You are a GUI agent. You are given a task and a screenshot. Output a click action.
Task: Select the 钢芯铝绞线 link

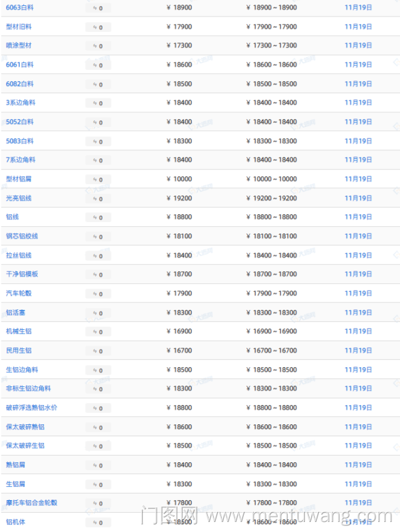pyautogui.click(x=22, y=236)
